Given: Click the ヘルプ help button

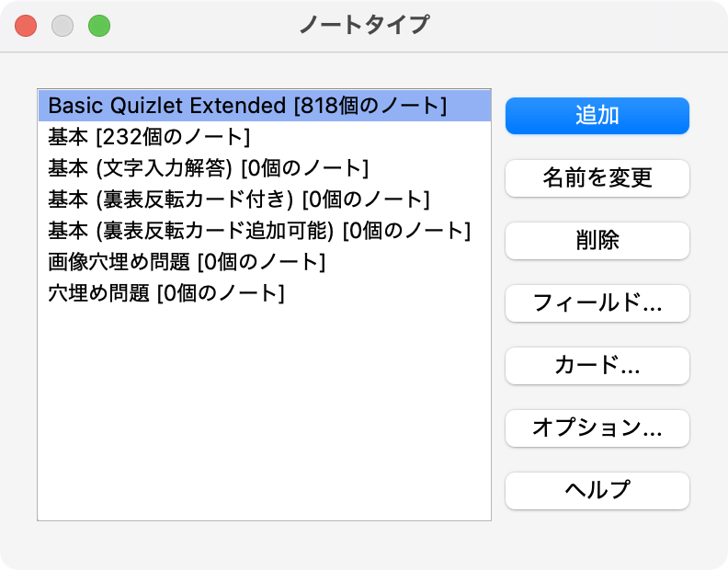Looking at the screenshot, I should click(597, 491).
